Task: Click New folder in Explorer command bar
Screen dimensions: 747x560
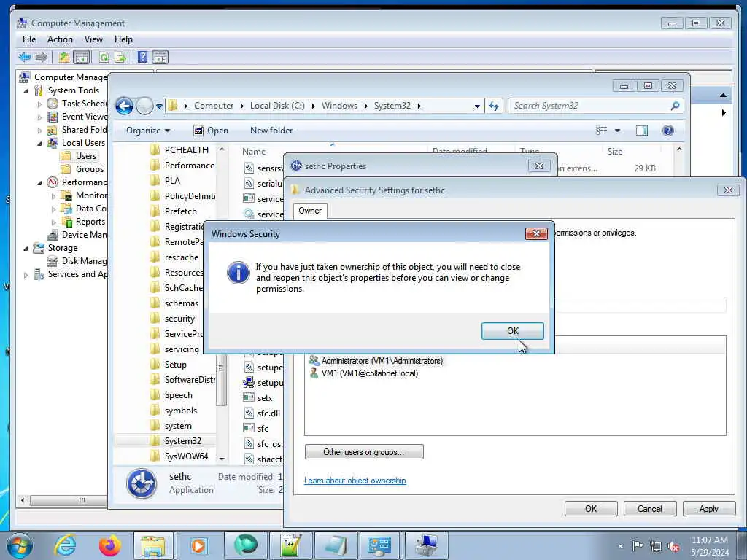Action: point(271,131)
